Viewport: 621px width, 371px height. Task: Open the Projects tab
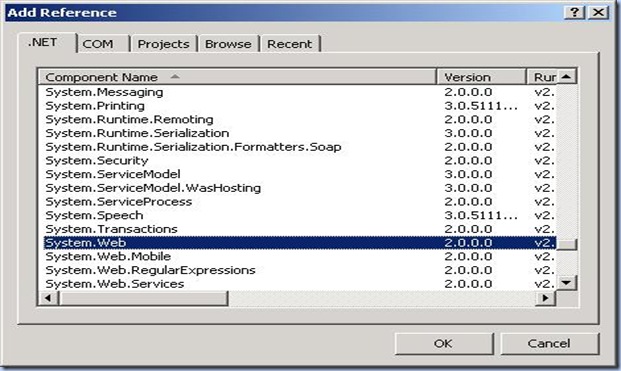(x=164, y=44)
